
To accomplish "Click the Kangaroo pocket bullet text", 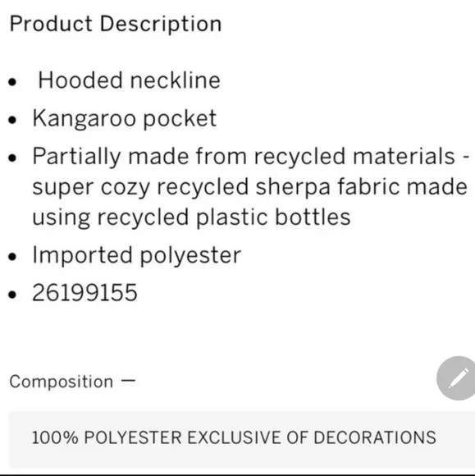I will (x=125, y=118).
